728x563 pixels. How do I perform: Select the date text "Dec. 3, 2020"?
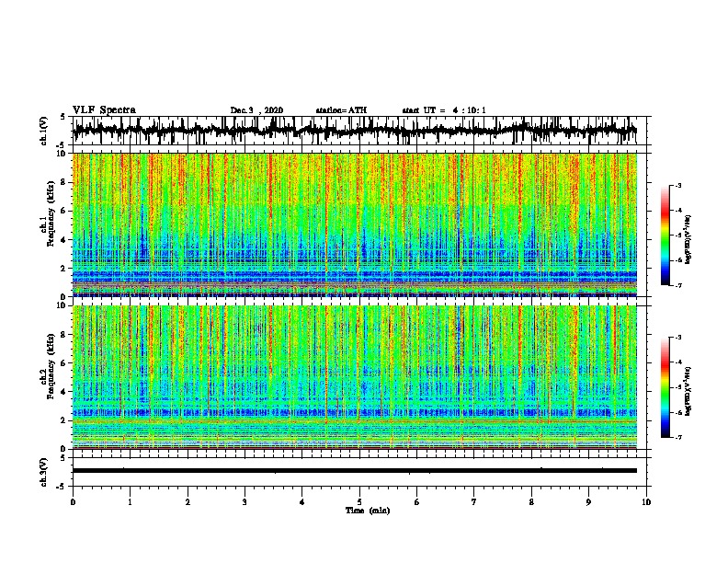[x=256, y=110]
